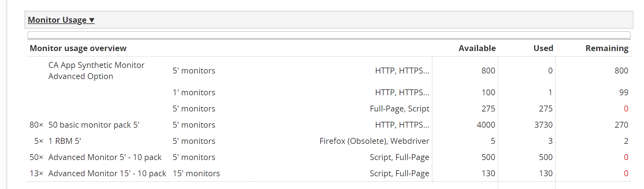Select CA App Synthetic Monitor Advanced Option

(96, 71)
